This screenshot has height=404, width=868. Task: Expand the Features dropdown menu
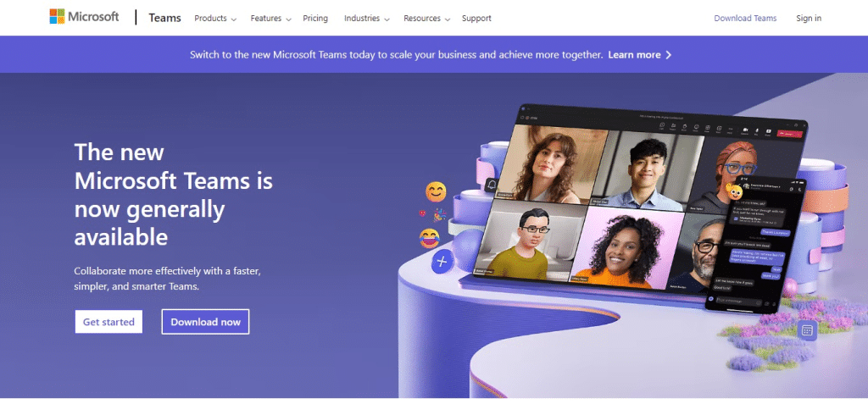point(270,19)
